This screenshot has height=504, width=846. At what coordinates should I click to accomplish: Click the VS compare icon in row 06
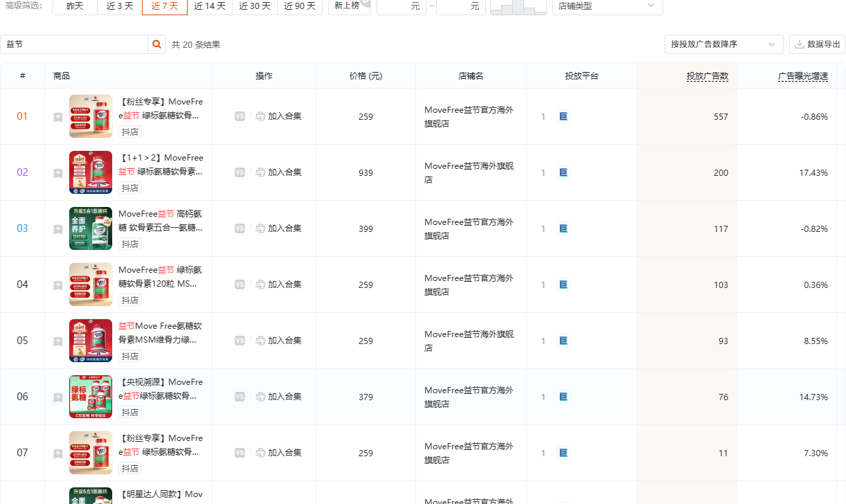(x=240, y=397)
